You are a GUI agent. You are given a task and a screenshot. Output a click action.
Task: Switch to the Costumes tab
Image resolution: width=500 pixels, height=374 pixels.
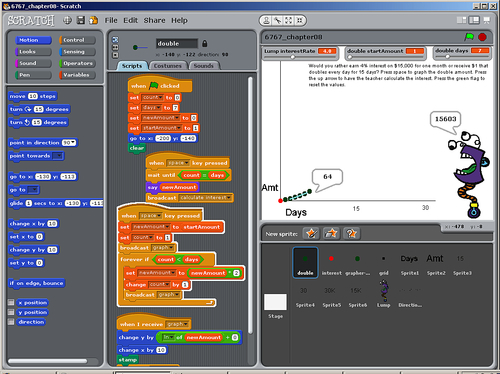click(168, 66)
